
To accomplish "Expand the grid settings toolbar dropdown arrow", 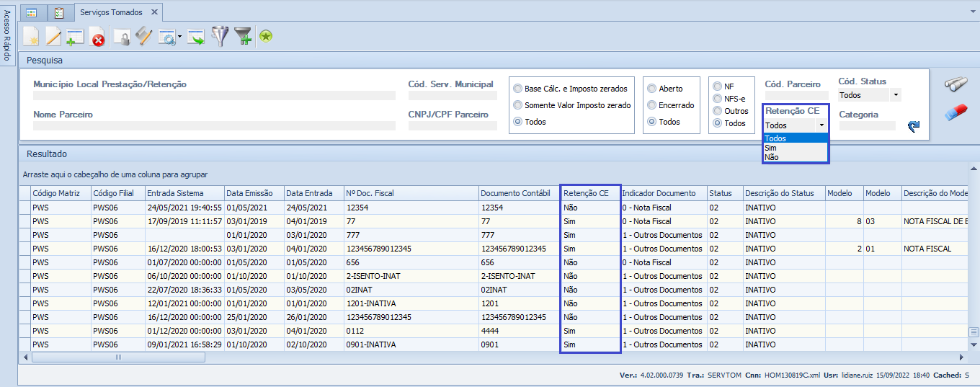I will coord(179,37).
